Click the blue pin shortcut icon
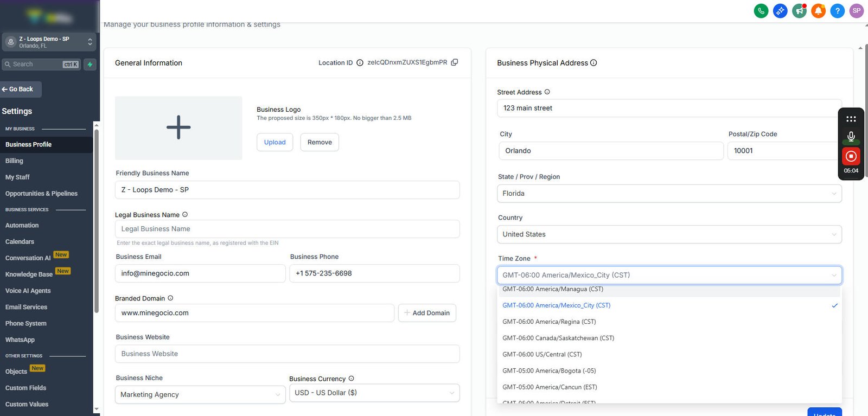 pyautogui.click(x=780, y=10)
